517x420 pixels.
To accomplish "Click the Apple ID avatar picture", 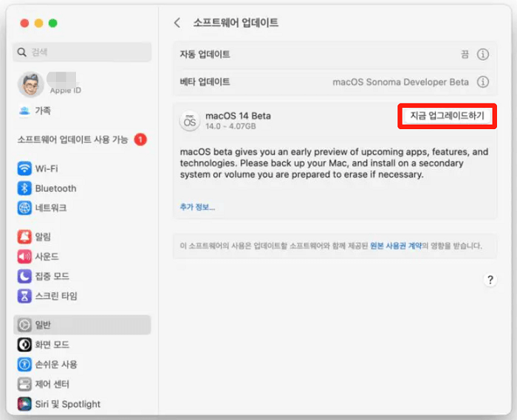I will pos(31,84).
